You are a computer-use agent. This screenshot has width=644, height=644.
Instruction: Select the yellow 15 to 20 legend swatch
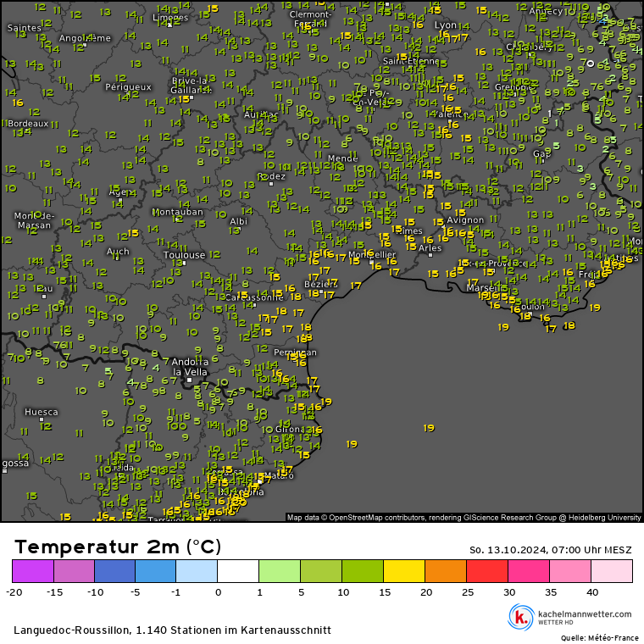(x=404, y=571)
